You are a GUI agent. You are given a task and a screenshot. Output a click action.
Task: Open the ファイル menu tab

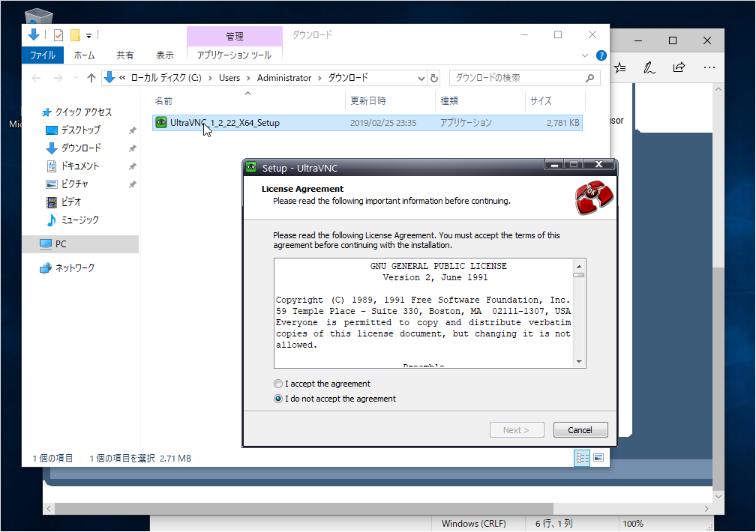[x=43, y=55]
